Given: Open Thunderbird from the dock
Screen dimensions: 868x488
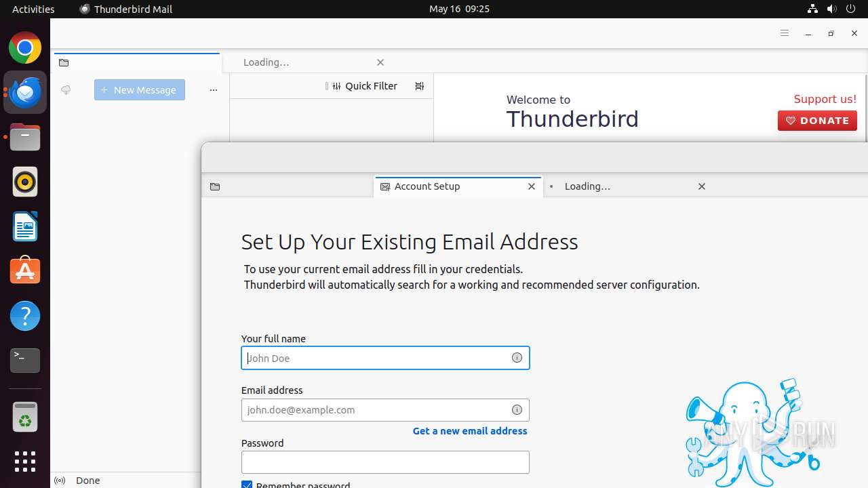Looking at the screenshot, I should click(25, 92).
